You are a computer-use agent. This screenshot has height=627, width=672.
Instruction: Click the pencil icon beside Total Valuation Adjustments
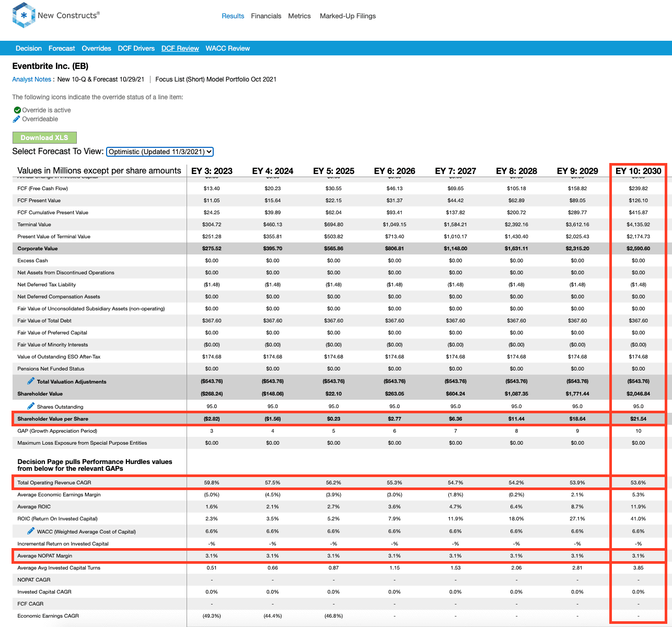[x=31, y=381]
